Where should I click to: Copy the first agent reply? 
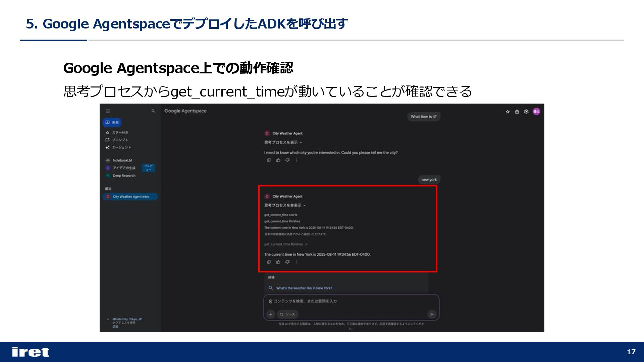[x=269, y=160]
